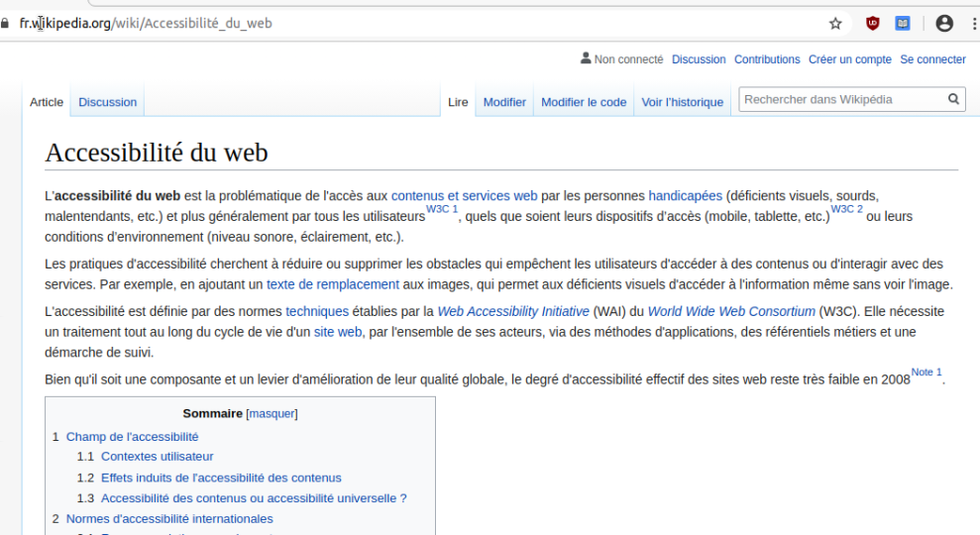Open the Discussion link in the user bar
The width and height of the screenshot is (980, 535).
699,59
